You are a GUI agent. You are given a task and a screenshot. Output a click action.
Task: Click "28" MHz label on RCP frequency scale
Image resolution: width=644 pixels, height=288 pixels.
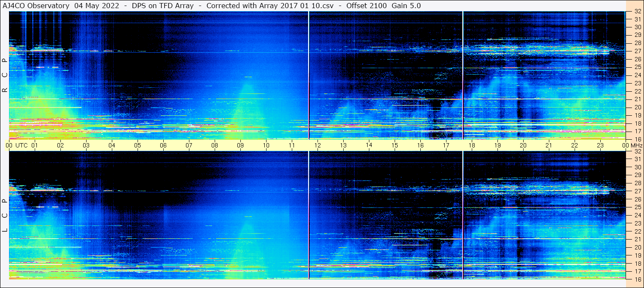[637, 43]
